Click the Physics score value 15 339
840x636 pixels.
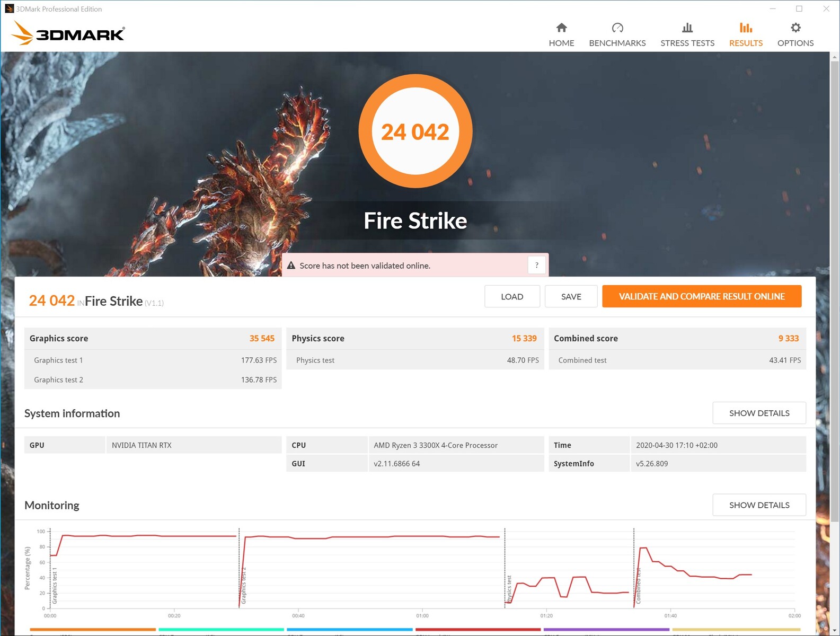click(524, 338)
